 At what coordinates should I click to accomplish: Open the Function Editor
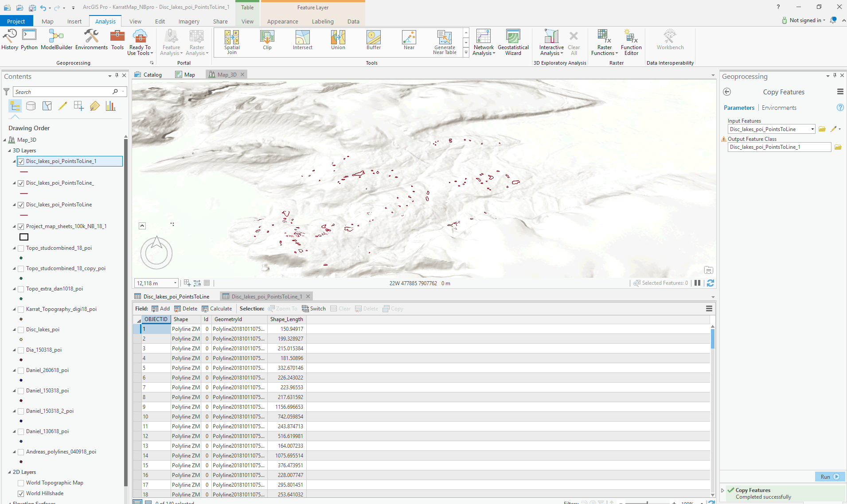(631, 43)
